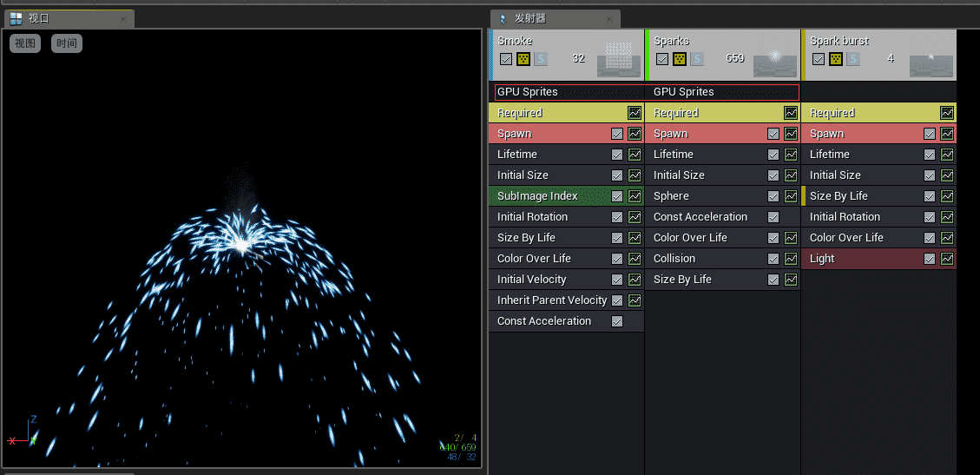Switch to the 视口 (Viewport) tab
The height and width of the screenshot is (475, 980).
(x=39, y=18)
